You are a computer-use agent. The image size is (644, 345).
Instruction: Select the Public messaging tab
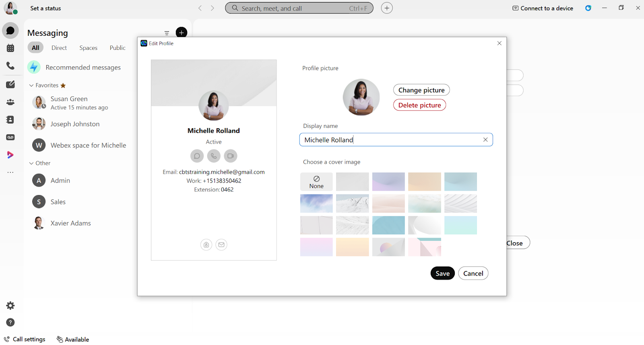118,48
